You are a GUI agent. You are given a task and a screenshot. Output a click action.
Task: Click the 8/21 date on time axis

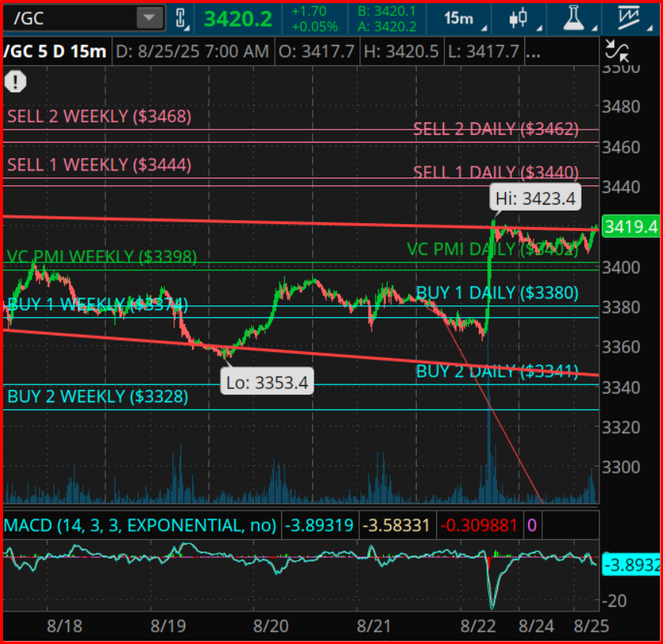(x=374, y=626)
